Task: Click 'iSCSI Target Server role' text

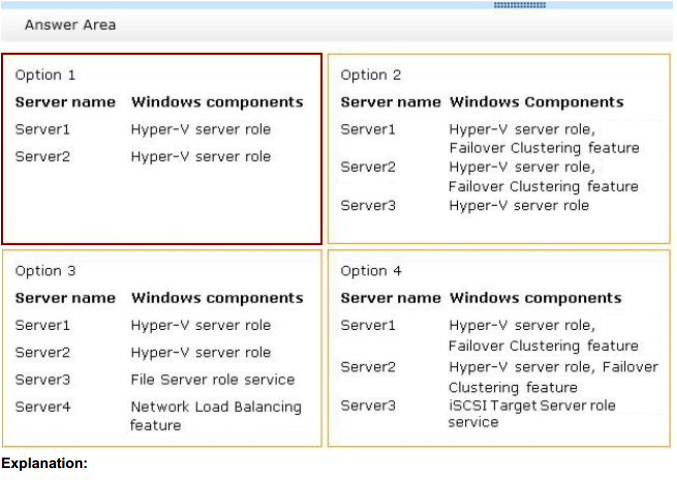Action: [532, 406]
